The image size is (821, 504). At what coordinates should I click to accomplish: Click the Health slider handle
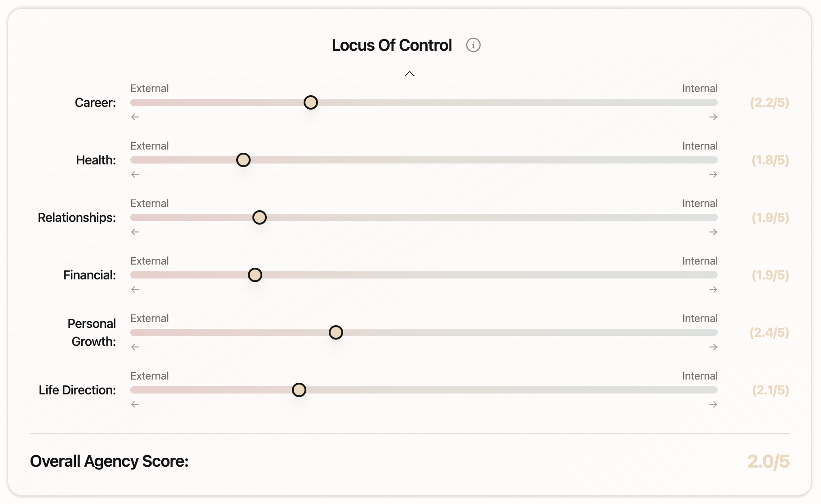click(243, 160)
